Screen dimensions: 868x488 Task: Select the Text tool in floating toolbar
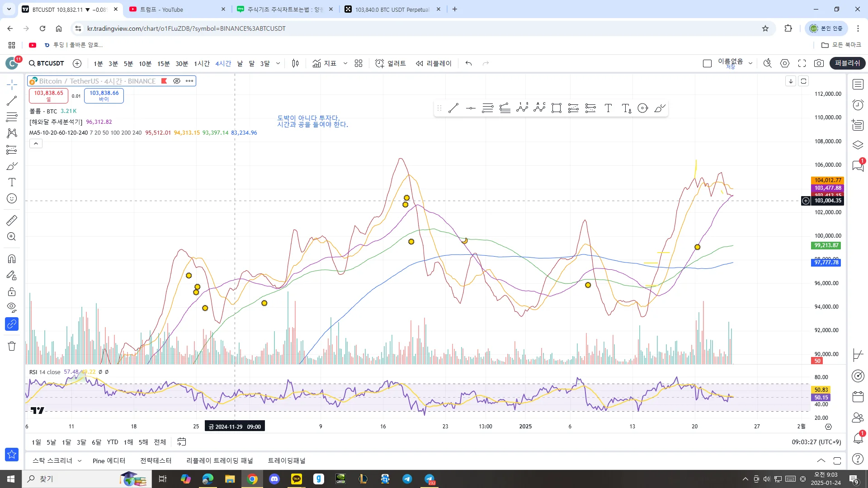(x=608, y=108)
